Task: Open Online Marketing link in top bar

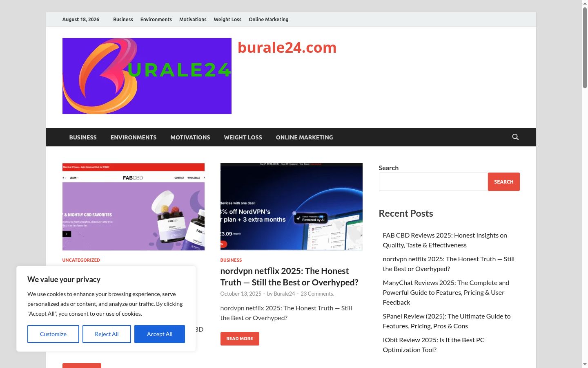Action: (x=268, y=19)
